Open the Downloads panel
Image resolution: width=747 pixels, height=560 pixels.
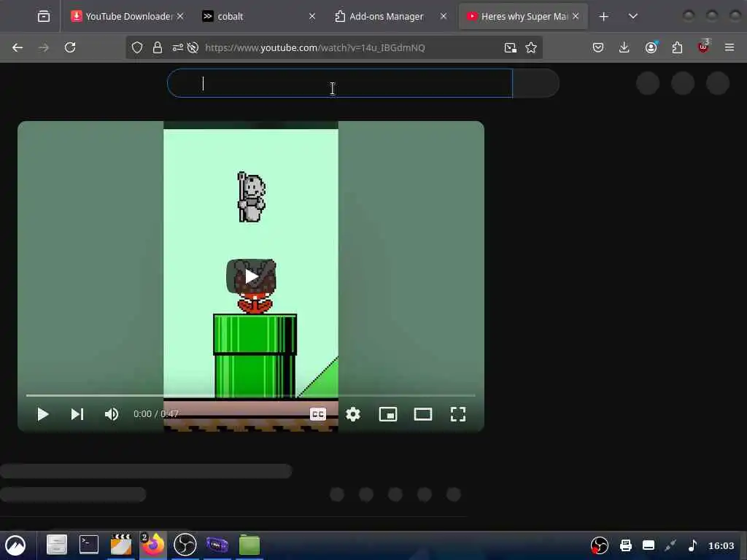point(624,47)
